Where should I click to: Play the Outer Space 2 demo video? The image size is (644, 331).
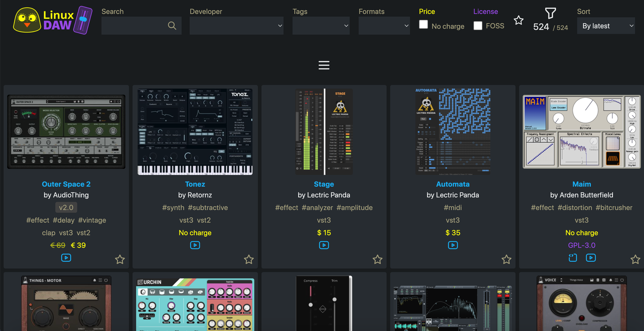click(66, 257)
